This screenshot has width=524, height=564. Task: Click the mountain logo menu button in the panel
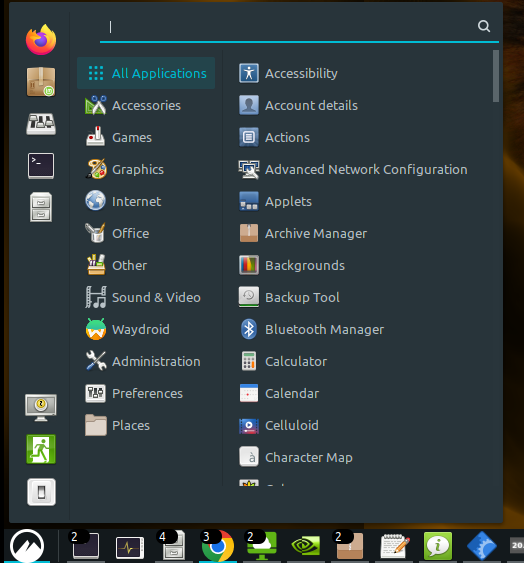(27, 546)
